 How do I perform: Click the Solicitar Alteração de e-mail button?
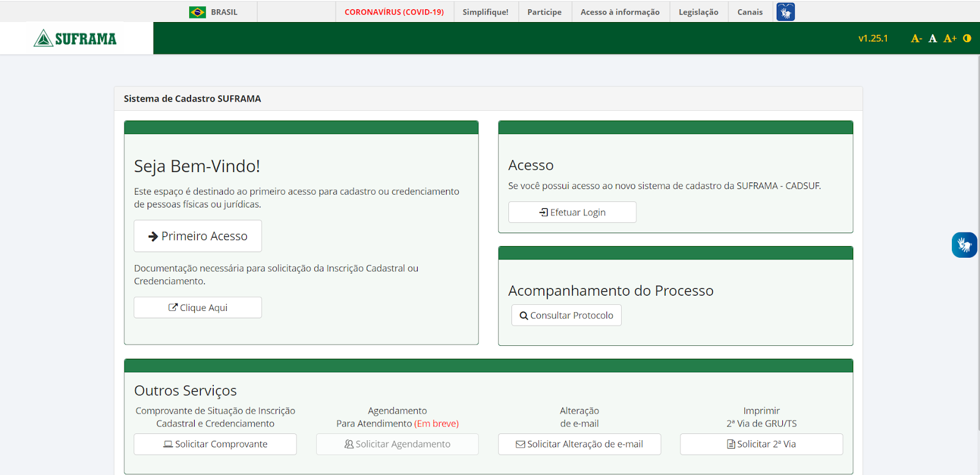(x=579, y=444)
